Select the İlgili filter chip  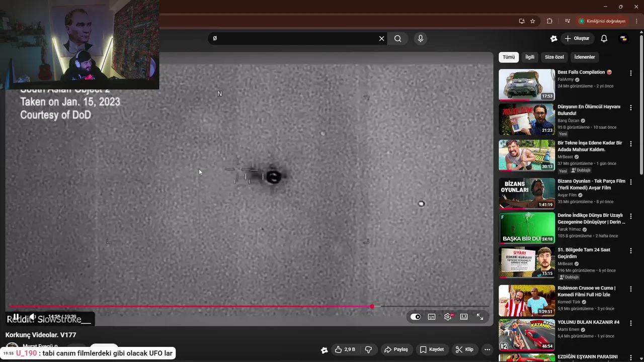click(530, 57)
